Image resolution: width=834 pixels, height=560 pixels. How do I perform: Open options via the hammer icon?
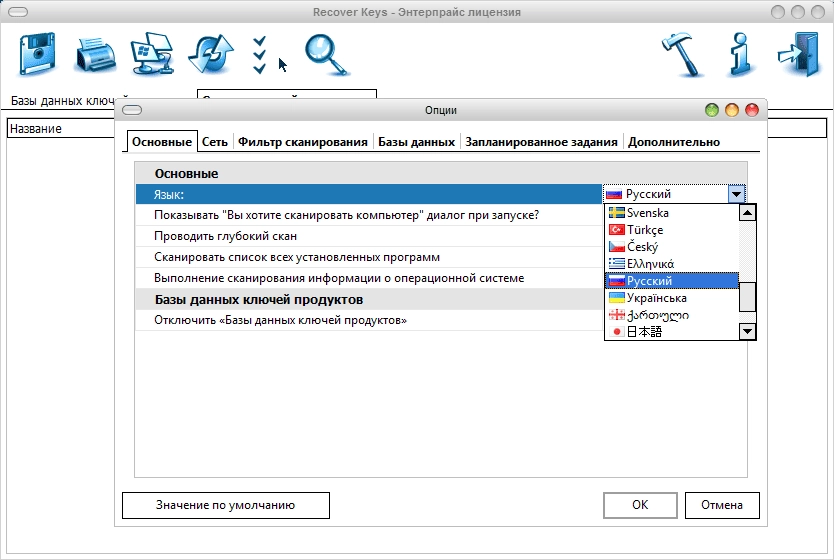(x=684, y=55)
